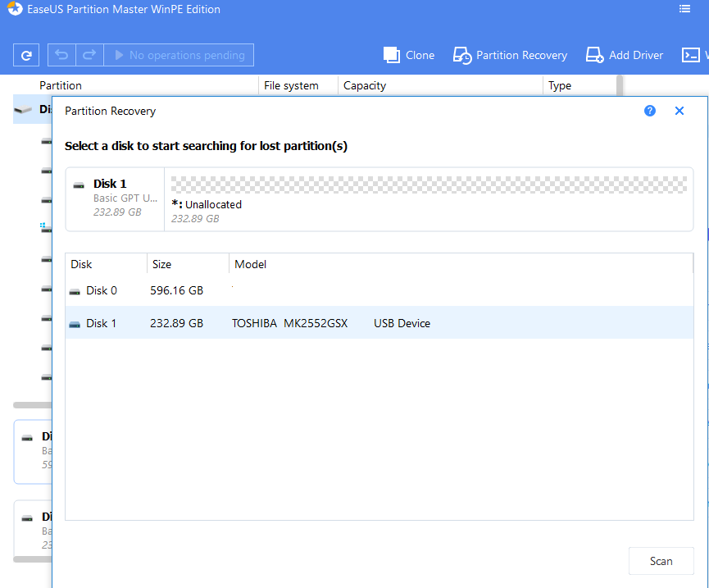Close the Partition Recovery dialog
This screenshot has height=588, width=709.
tap(679, 111)
